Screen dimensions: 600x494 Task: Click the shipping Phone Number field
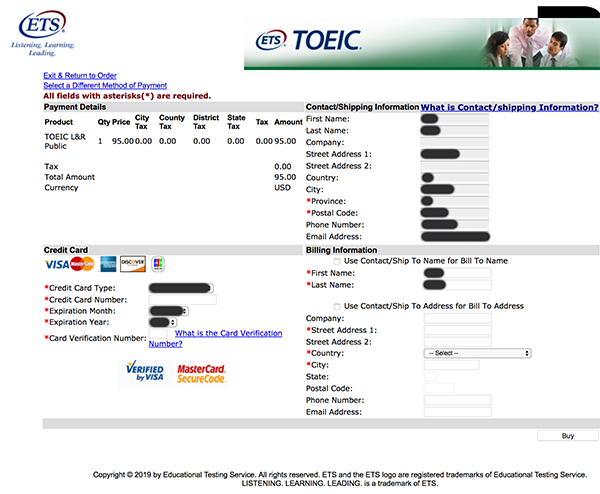(455, 225)
